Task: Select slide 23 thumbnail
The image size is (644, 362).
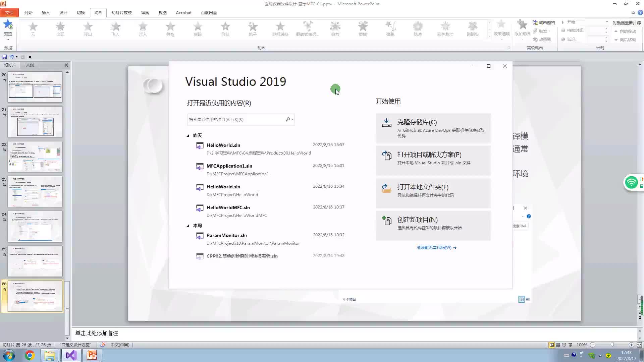Action: 35,191
